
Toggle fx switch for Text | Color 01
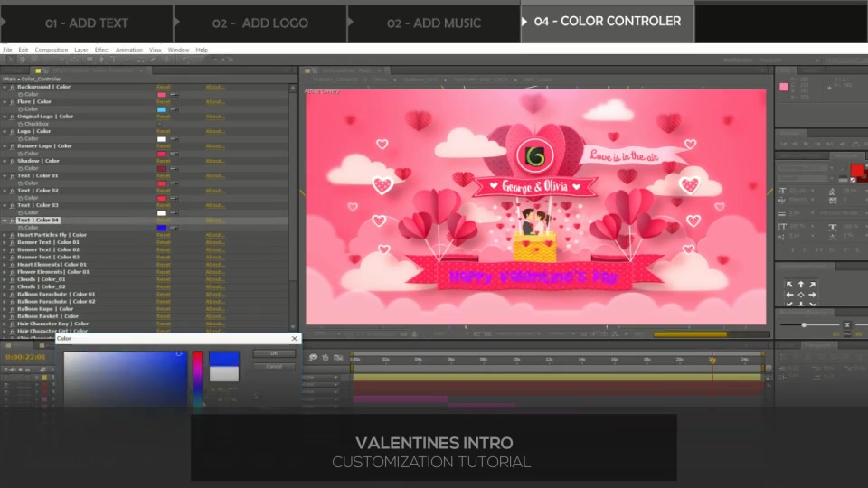coord(12,176)
